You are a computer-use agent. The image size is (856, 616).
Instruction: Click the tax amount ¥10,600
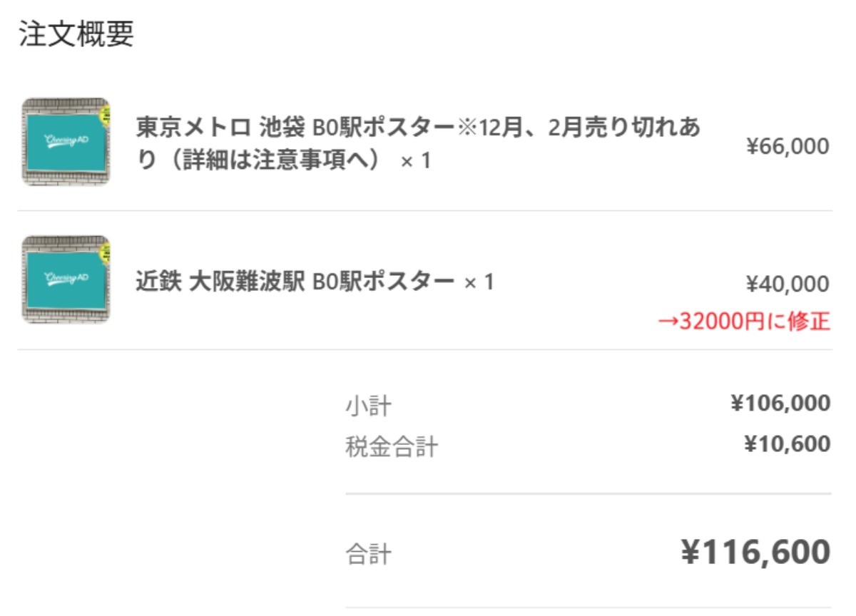787,444
